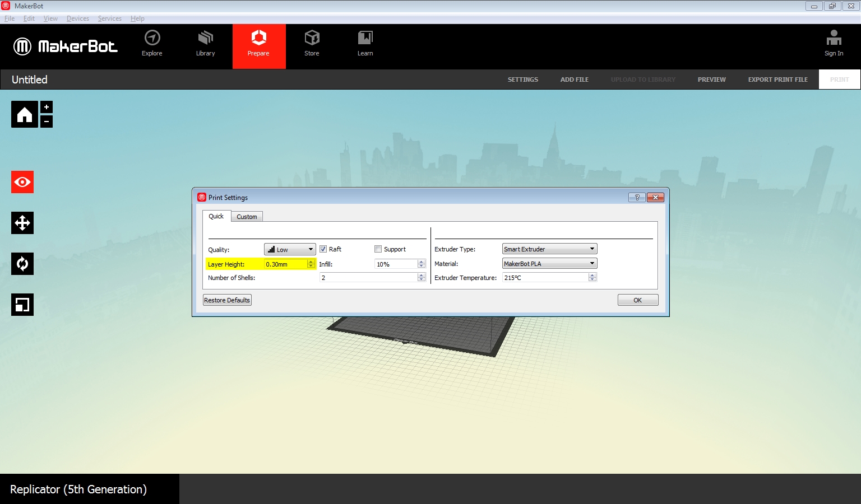Viewport: 861px width, 504px height.
Task: Uncheck the Raft checkbox
Action: (x=323, y=249)
